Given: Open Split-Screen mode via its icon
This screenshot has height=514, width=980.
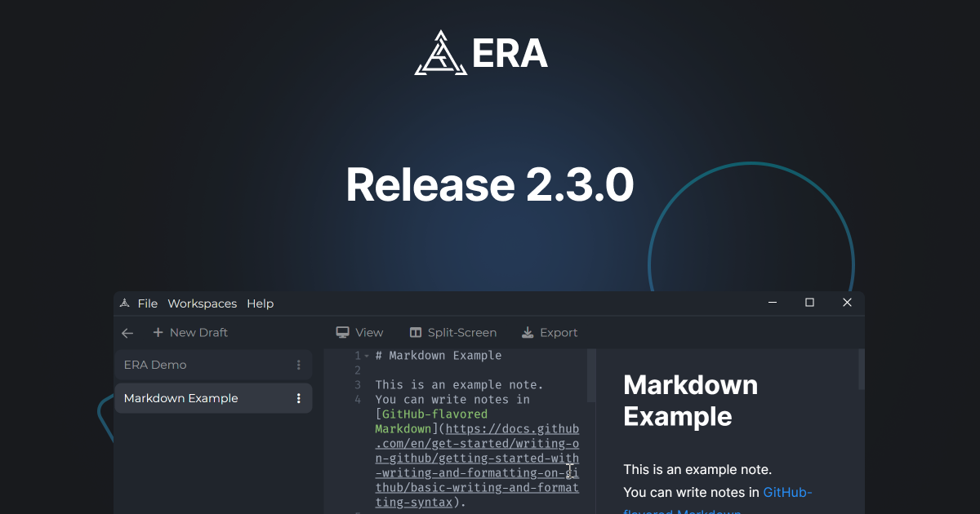Looking at the screenshot, I should coord(414,332).
